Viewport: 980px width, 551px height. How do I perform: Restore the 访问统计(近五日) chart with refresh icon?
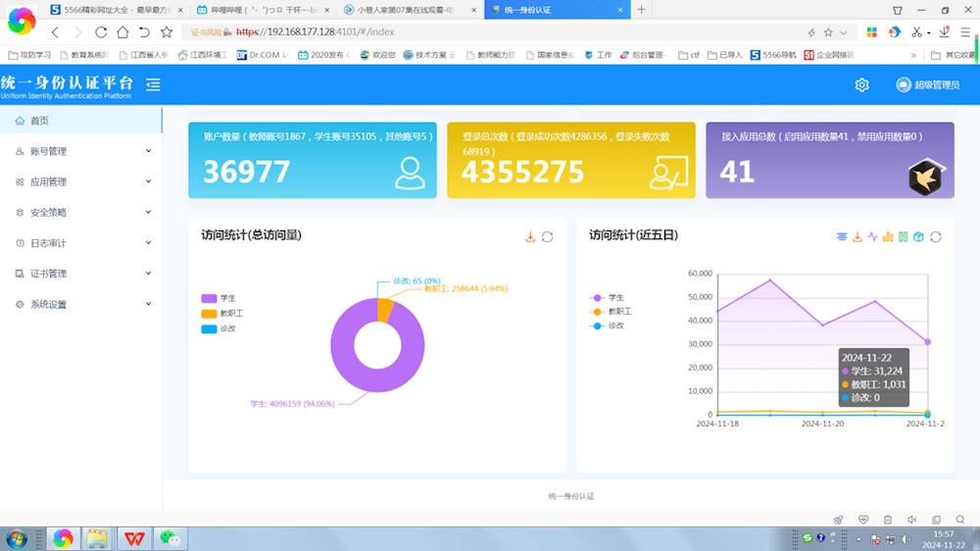pos(936,236)
